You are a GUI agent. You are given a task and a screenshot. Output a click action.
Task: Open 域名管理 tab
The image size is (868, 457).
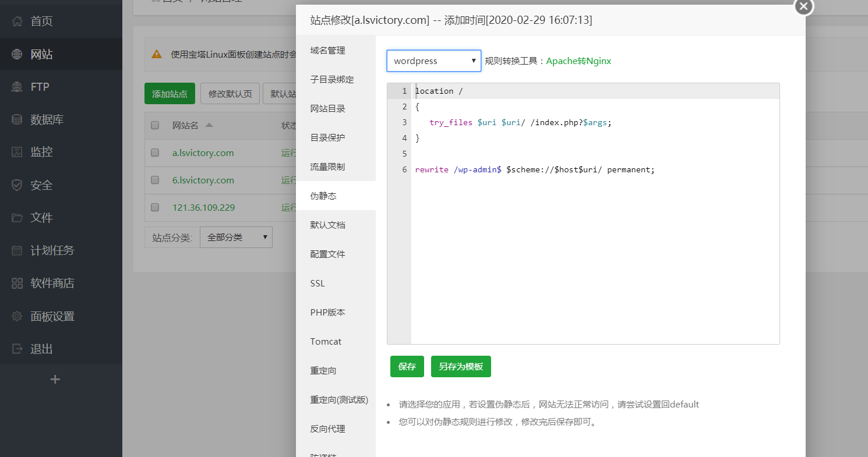click(336, 51)
